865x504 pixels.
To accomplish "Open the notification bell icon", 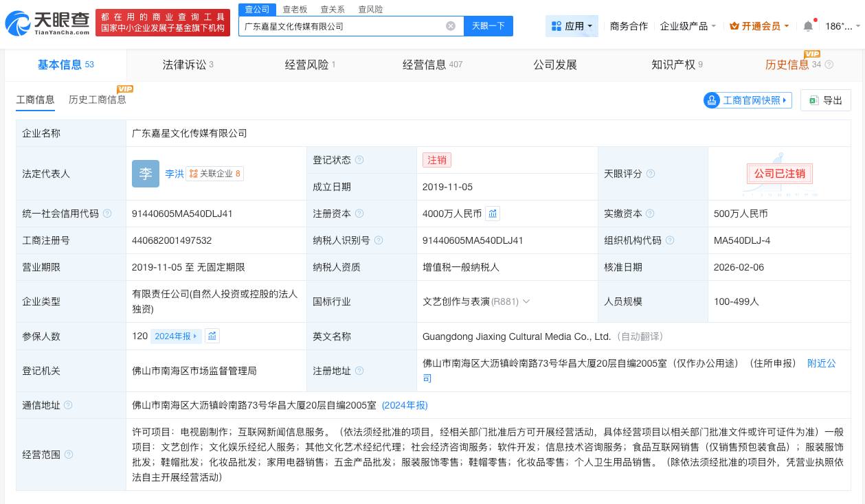I will tap(808, 25).
